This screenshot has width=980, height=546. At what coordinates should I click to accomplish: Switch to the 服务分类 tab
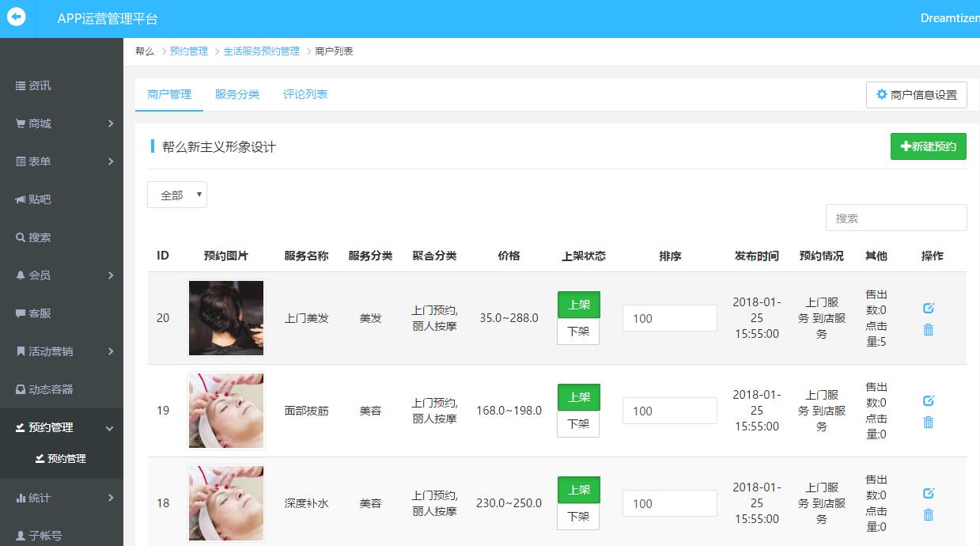pyautogui.click(x=237, y=94)
